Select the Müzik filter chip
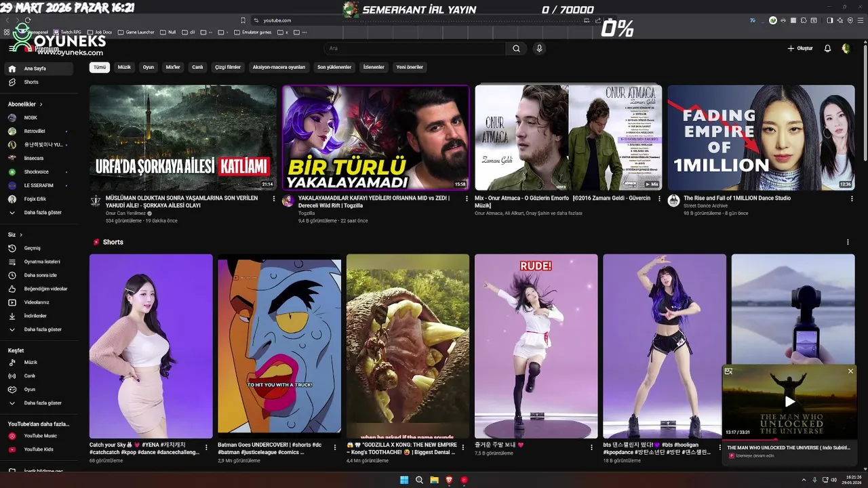 124,67
